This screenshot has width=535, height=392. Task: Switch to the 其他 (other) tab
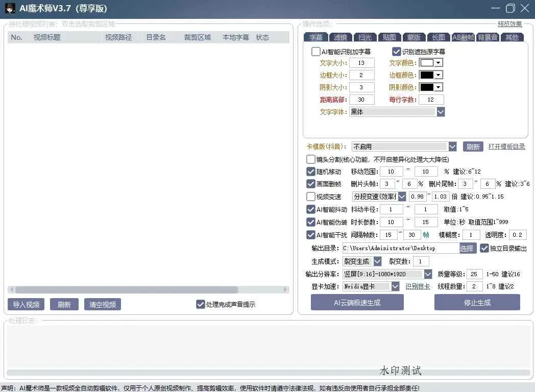pyautogui.click(x=512, y=37)
